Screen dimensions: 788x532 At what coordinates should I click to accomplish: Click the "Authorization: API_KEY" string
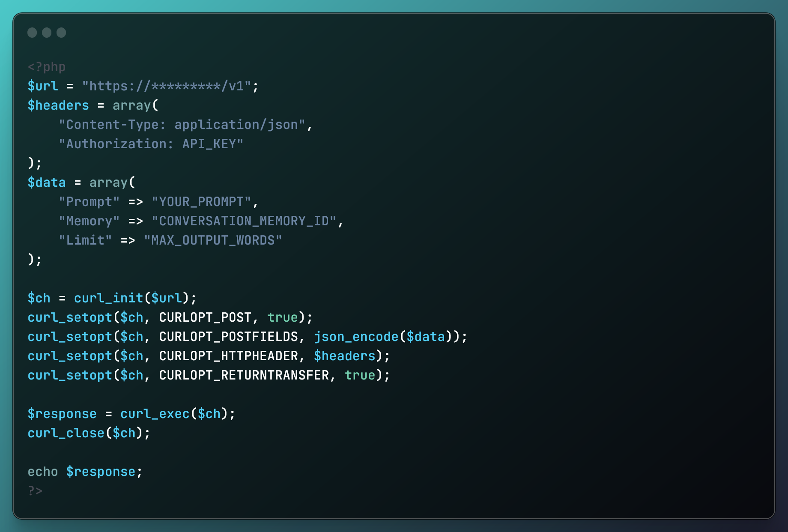151,144
